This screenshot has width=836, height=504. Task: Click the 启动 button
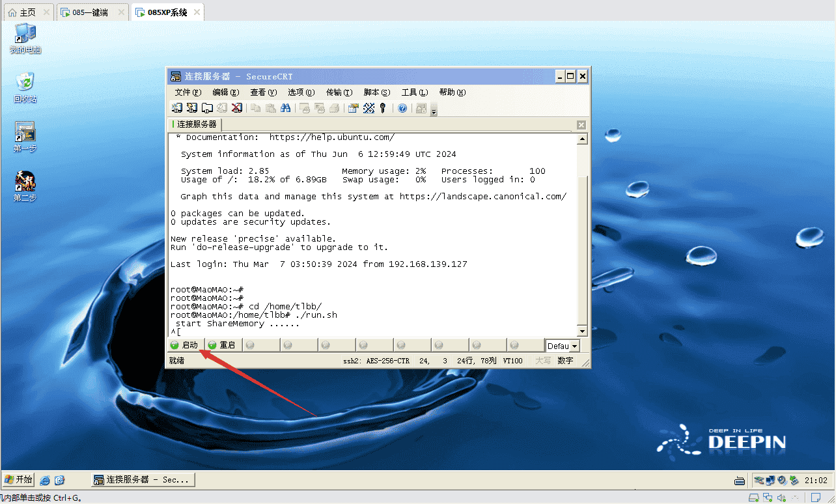point(186,344)
